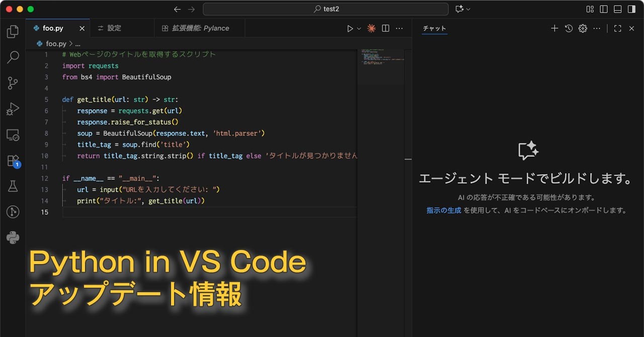Switch to the 設定 tab
Viewport: 644px width, 337px height.
(x=114, y=28)
